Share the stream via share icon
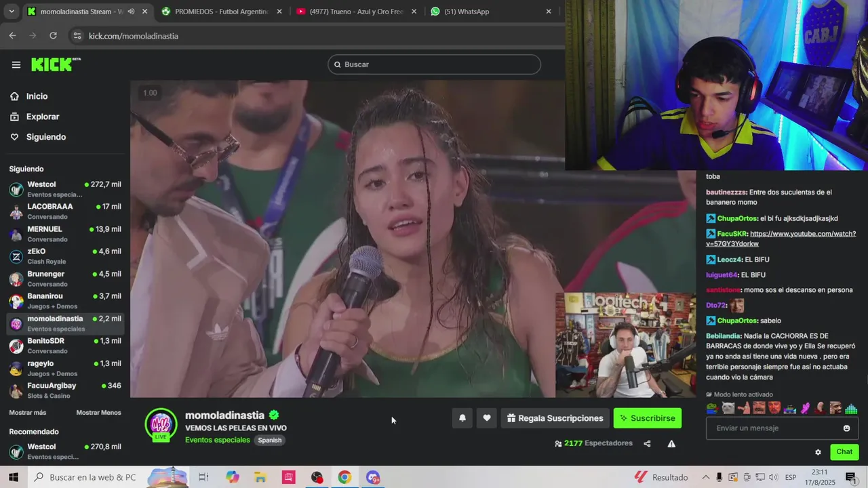The height and width of the screenshot is (488, 868). [647, 444]
